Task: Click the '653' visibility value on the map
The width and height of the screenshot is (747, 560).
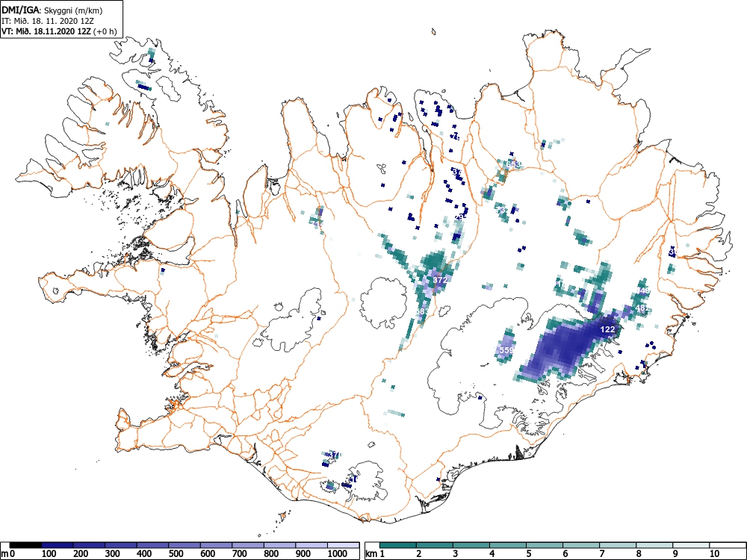Action: pos(514,165)
